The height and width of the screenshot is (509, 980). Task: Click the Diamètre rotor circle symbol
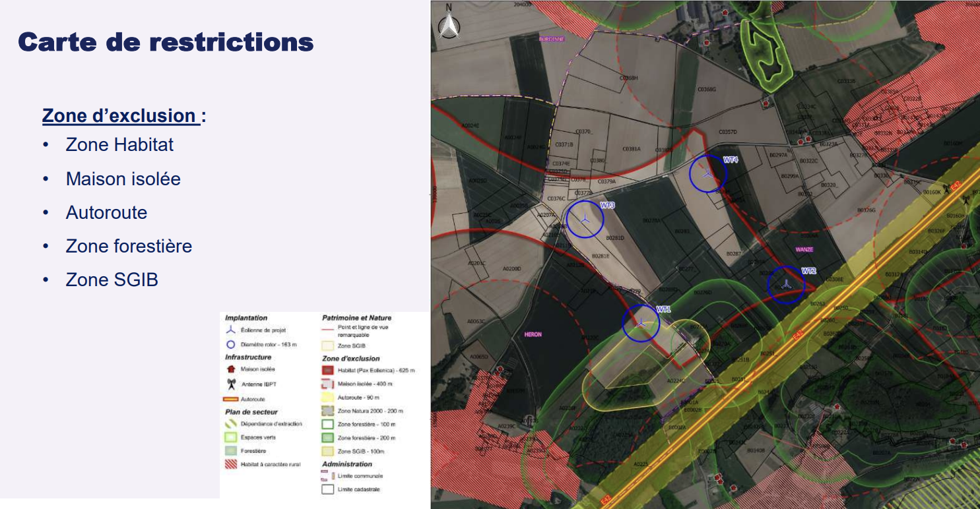point(230,343)
